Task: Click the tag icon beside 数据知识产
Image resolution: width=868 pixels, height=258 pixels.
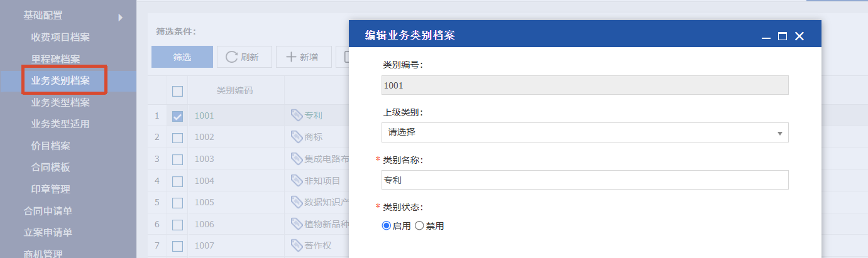Action: pyautogui.click(x=297, y=202)
